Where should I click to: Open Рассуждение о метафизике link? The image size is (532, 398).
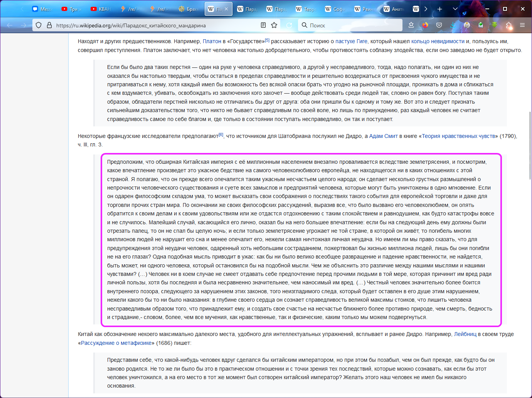116,343
